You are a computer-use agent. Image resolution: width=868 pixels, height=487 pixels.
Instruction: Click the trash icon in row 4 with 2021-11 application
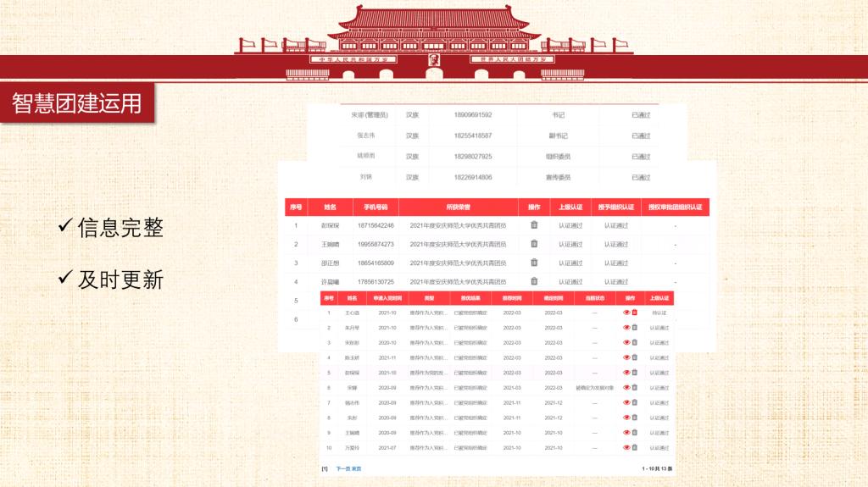click(634, 357)
